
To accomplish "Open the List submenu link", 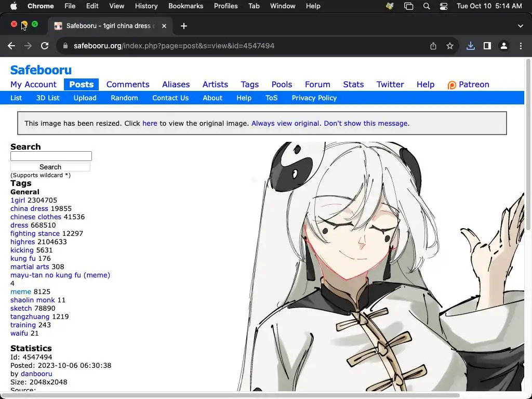I will pyautogui.click(x=16, y=98).
